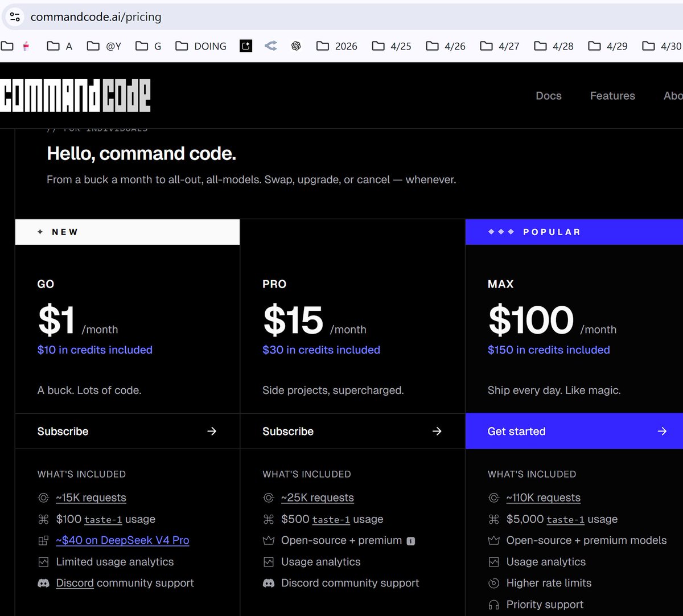Click the requests icon beside ~110K requests
683x616 pixels.
[x=493, y=498]
